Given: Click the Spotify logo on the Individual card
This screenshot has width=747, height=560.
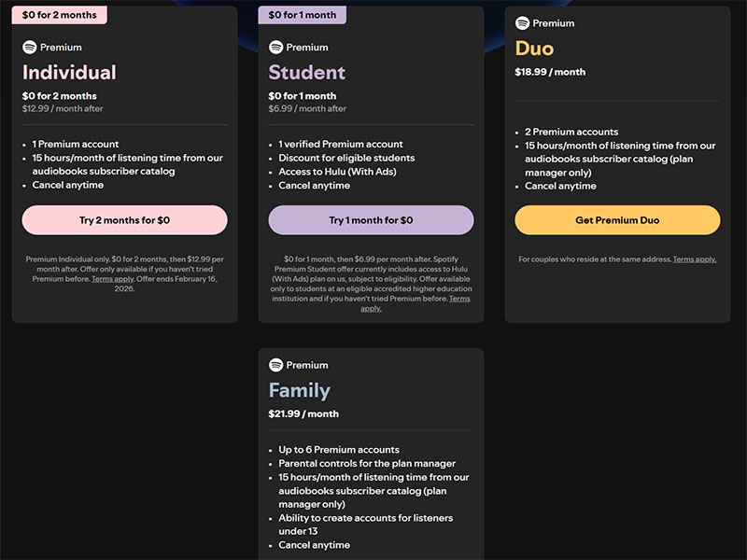Looking at the screenshot, I should point(30,48).
